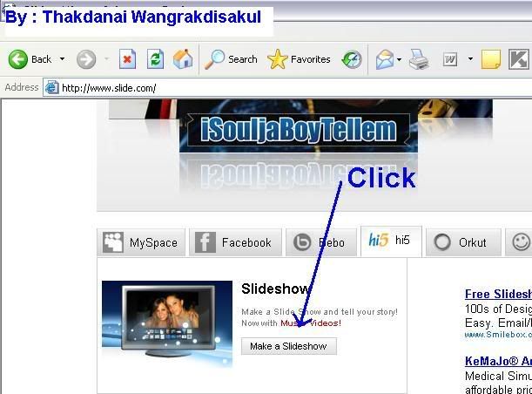
Task: Click the browser Back button
Action: [x=30, y=59]
